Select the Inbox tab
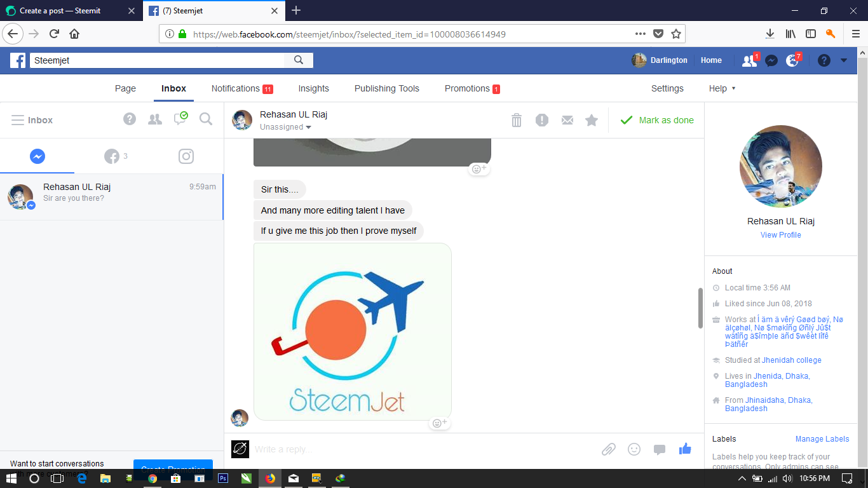The width and height of the screenshot is (868, 488). coord(173,88)
